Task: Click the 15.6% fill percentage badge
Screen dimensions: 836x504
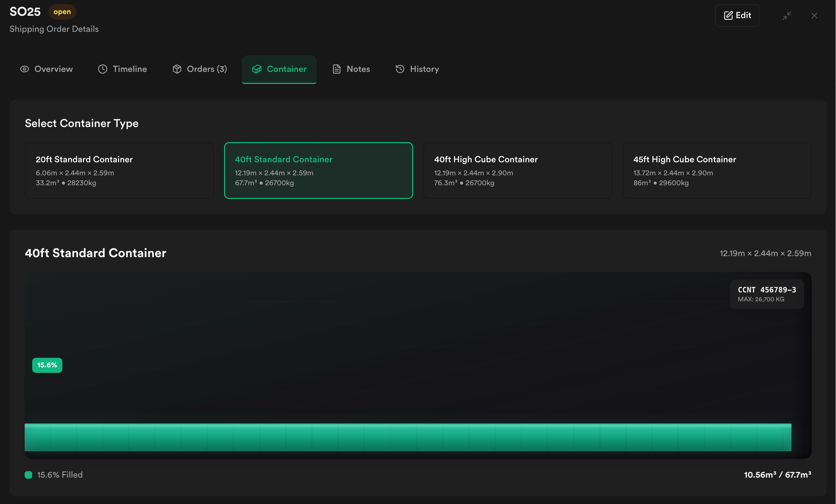Action: (47, 365)
